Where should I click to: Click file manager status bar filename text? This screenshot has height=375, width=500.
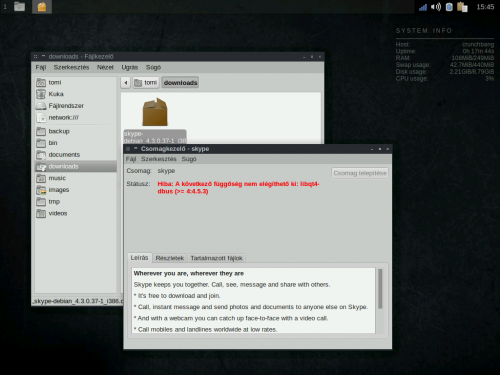click(x=78, y=301)
